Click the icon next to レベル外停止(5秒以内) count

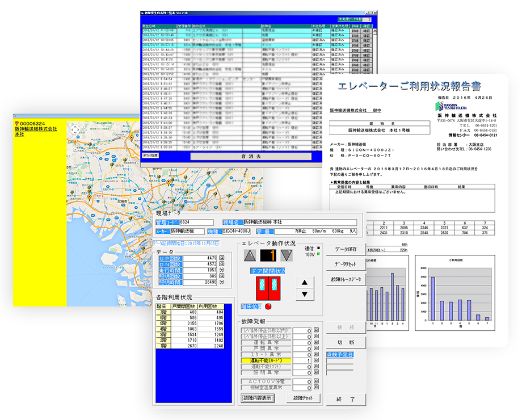[316, 330]
